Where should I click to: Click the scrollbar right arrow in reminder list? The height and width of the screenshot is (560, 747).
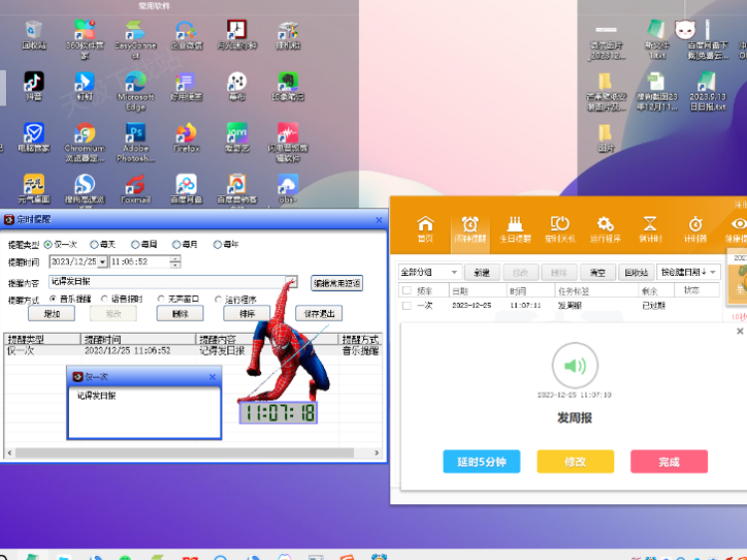point(376,452)
